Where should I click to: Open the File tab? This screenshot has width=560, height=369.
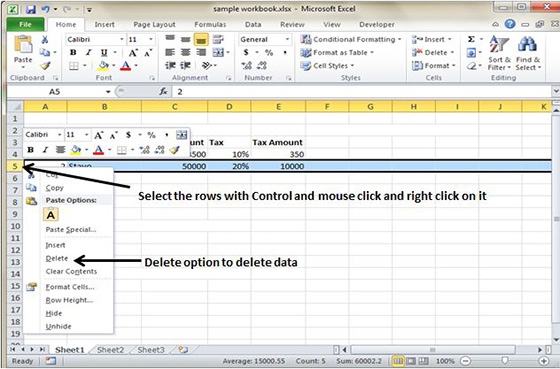(x=25, y=24)
